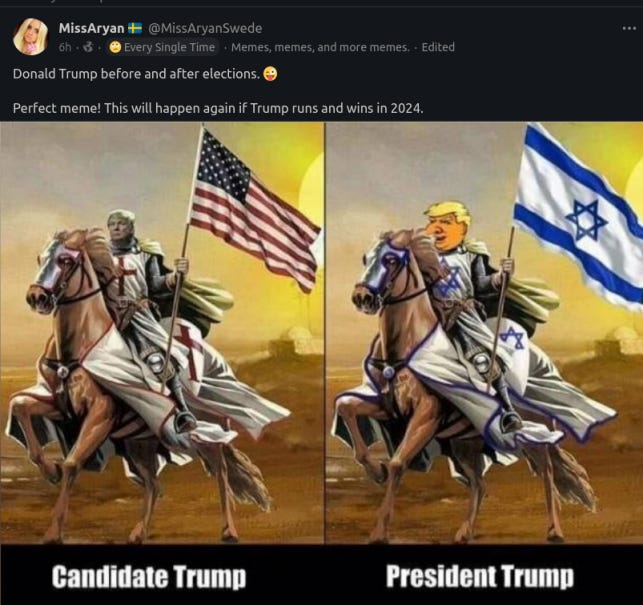The image size is (643, 605).
Task: Open the @MissAryanSwede handle link
Action: point(205,28)
